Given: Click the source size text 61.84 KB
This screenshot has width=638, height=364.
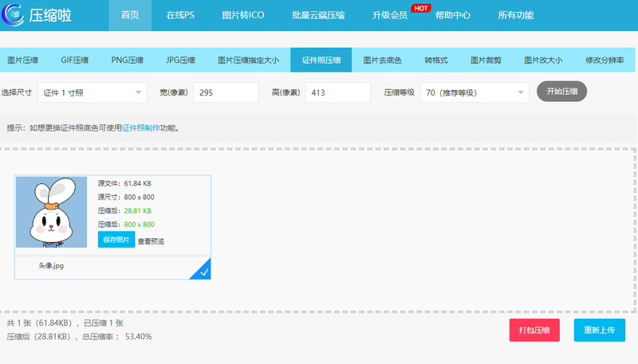Looking at the screenshot, I should coord(137,184).
